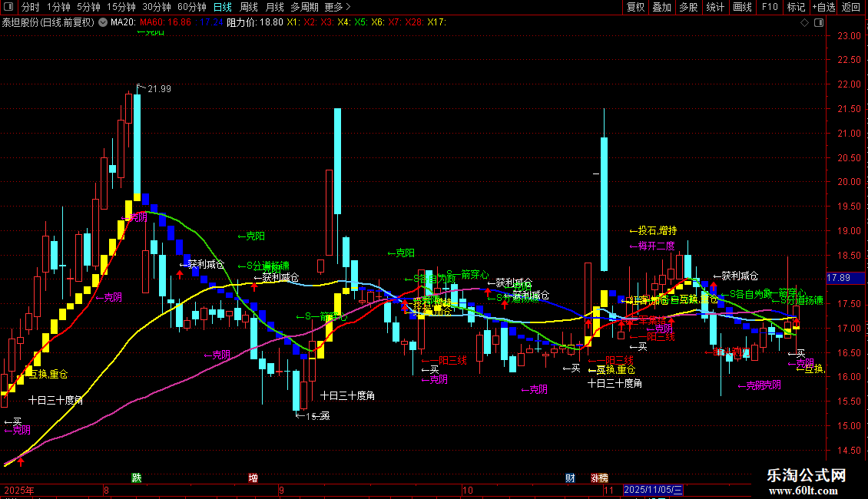Activate the 画线 drawing tools
The image size is (868, 499).
point(742,7)
